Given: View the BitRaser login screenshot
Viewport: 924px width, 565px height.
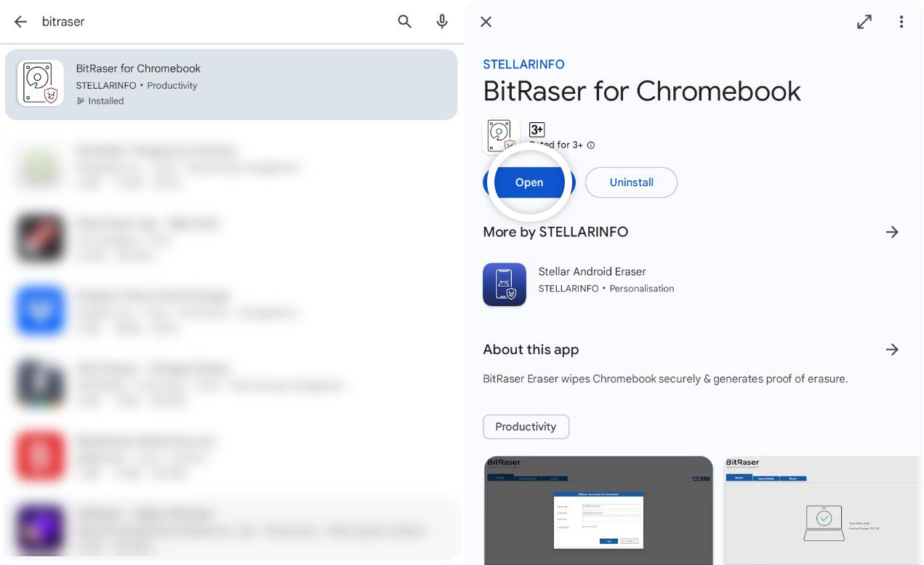Looking at the screenshot, I should coord(598,510).
